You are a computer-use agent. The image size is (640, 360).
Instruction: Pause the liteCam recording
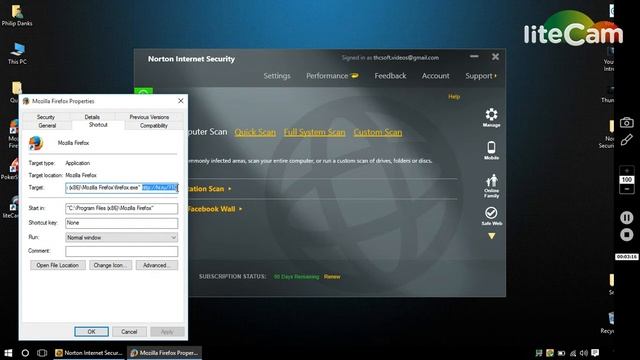click(x=627, y=218)
